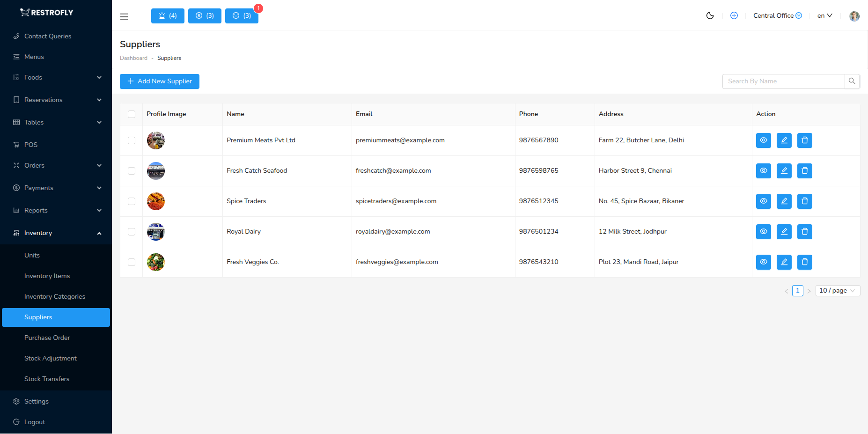Toggle dark mode with the moon icon
The height and width of the screenshot is (434, 868).
click(710, 15)
